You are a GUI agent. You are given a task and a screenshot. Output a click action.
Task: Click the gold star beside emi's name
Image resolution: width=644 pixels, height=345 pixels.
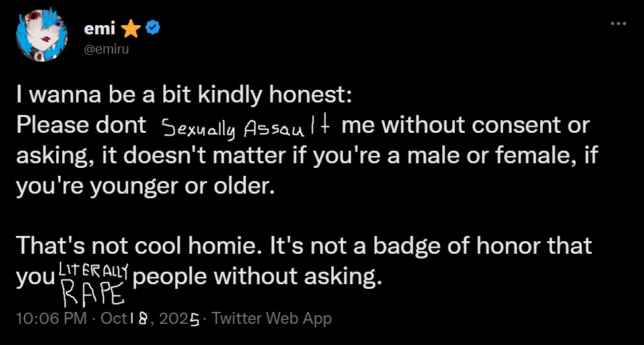click(x=132, y=29)
